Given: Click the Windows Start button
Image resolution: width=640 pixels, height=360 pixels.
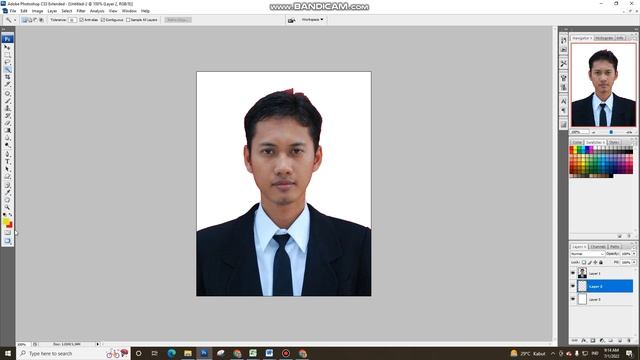Looking at the screenshot, I should [8, 353].
